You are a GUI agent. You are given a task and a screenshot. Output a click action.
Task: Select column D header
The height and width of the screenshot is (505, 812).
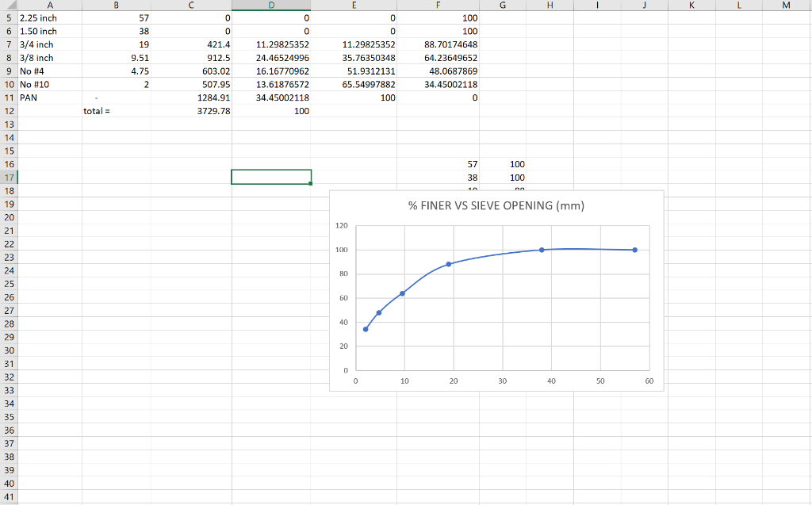coord(271,6)
